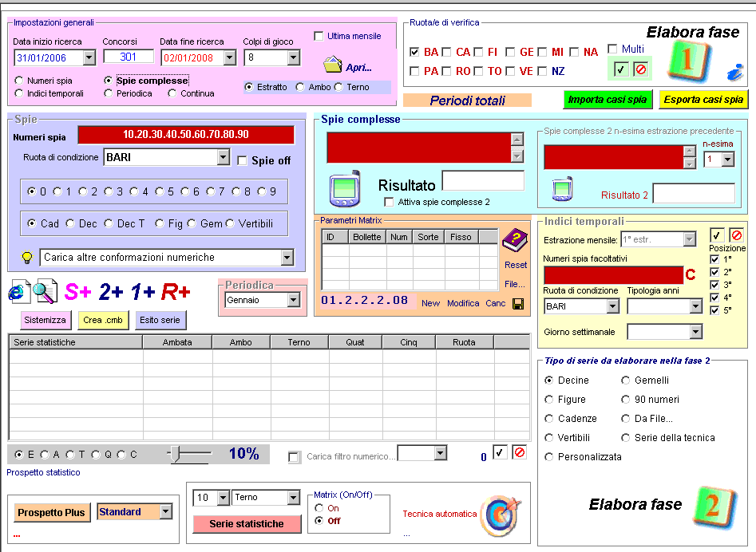Open Periodica Gennaio month dropdown

[293, 300]
